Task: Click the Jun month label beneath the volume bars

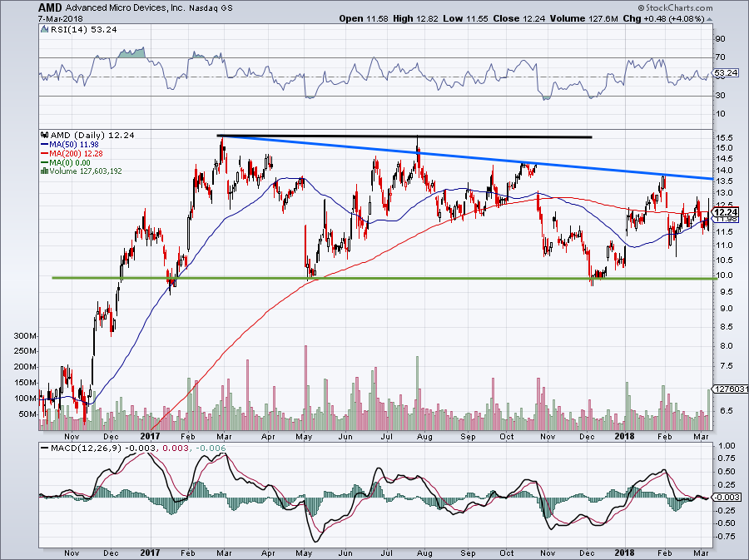Action: pyautogui.click(x=345, y=436)
